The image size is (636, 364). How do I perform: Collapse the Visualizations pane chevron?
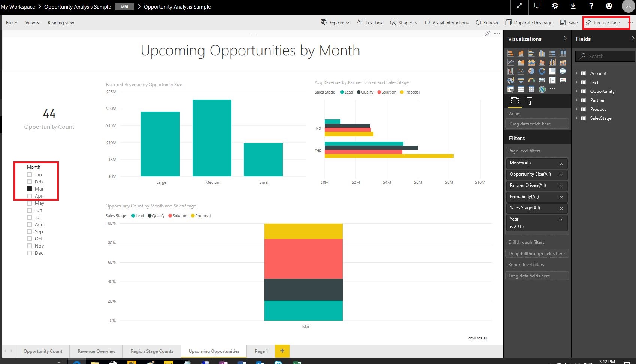click(565, 39)
